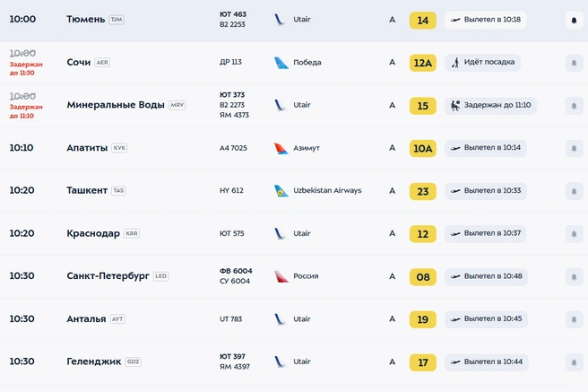Image resolution: width=588 pixels, height=392 pixels.
Task: Click bell icon in Краснодар row
Action: coord(574,234)
